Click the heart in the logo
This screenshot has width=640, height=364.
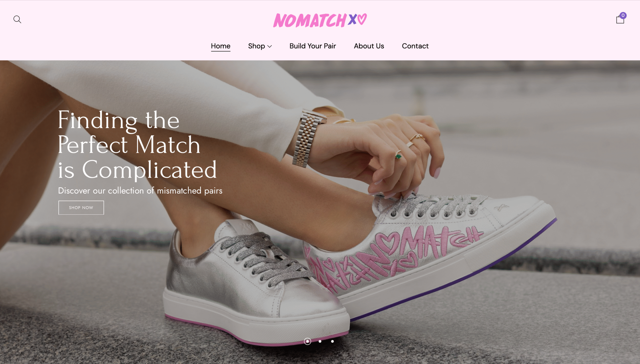[x=362, y=19]
